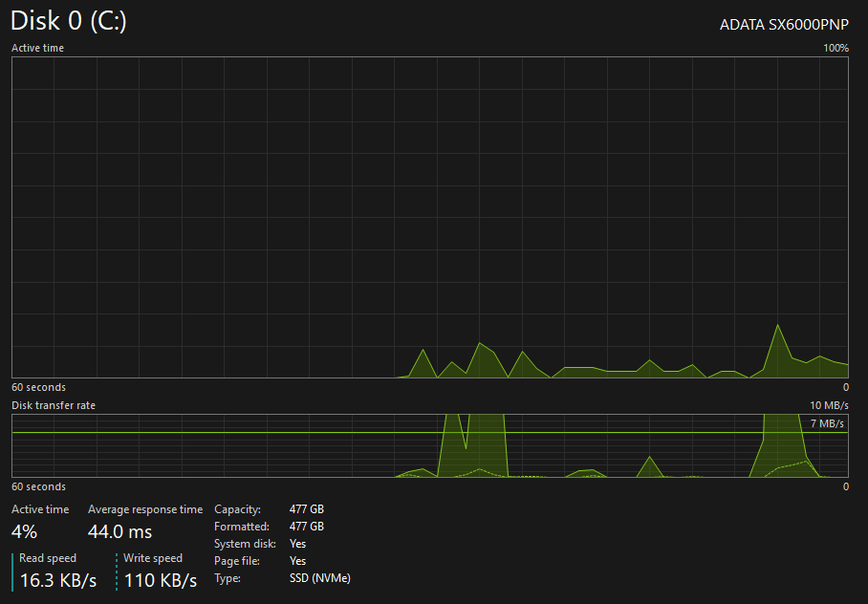Click the solid Read speed legend line
The width and height of the screenshot is (868, 604).
coord(12,572)
